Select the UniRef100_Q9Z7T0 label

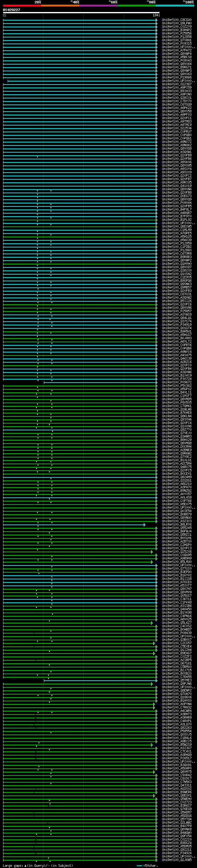coord(176,430)
